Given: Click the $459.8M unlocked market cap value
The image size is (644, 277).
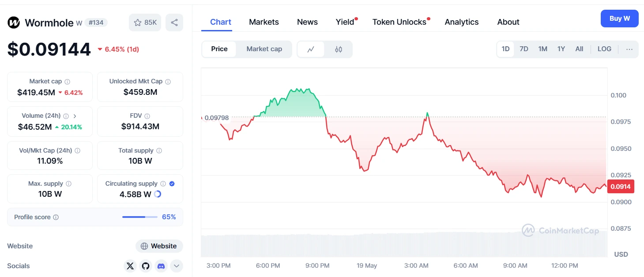Looking at the screenshot, I should pyautogui.click(x=140, y=92).
